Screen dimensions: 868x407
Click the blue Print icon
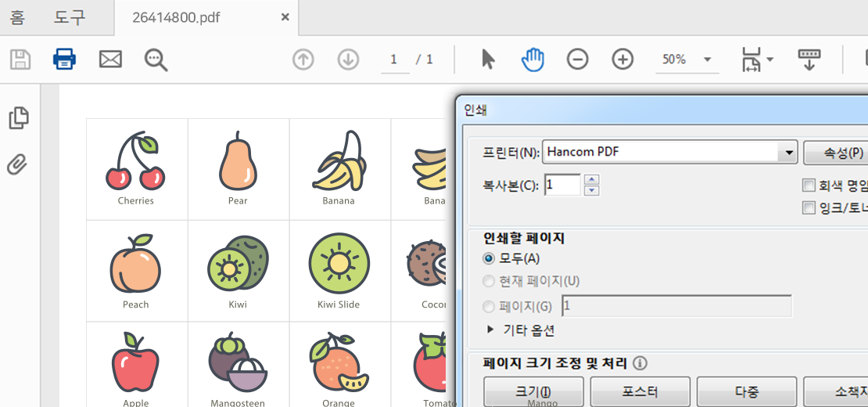point(64,59)
